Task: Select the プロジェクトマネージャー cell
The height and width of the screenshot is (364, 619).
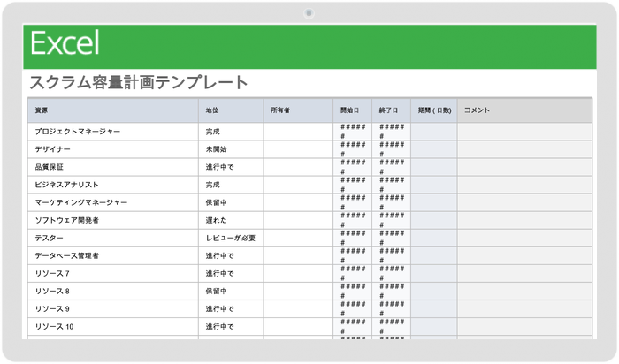Action: [x=77, y=132]
